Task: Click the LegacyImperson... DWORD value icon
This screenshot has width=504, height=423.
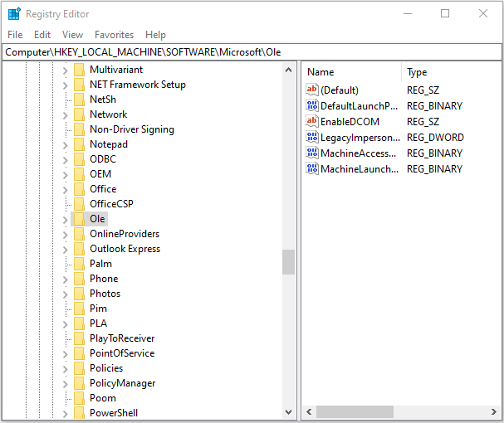Action: coord(312,137)
